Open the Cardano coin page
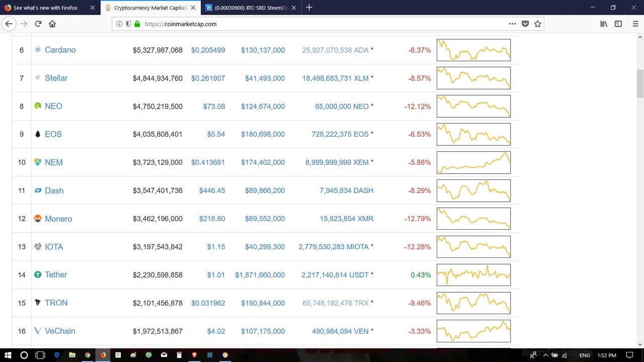This screenshot has width=644, height=362. 60,50
